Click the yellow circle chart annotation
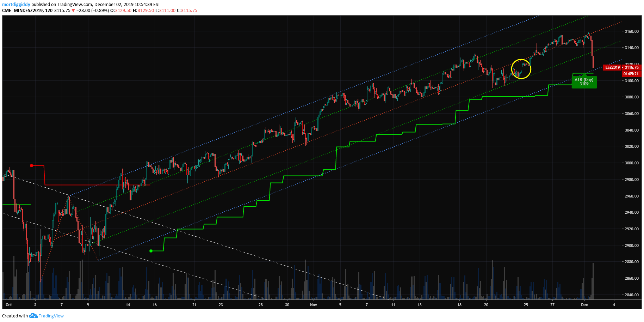 pyautogui.click(x=521, y=69)
